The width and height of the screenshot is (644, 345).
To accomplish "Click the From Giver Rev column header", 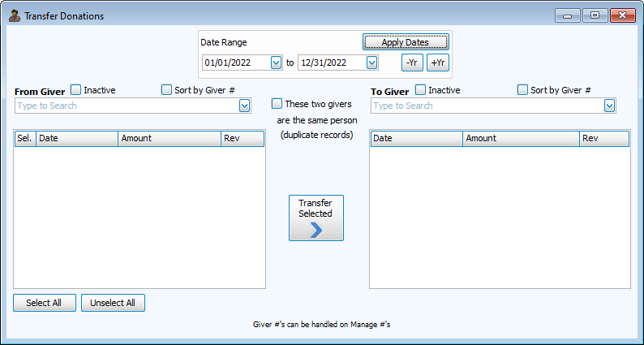I will (x=242, y=139).
